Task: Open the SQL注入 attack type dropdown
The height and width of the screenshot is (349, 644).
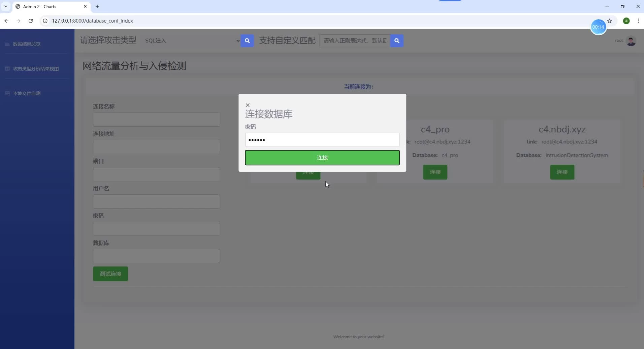Action: coord(192,41)
